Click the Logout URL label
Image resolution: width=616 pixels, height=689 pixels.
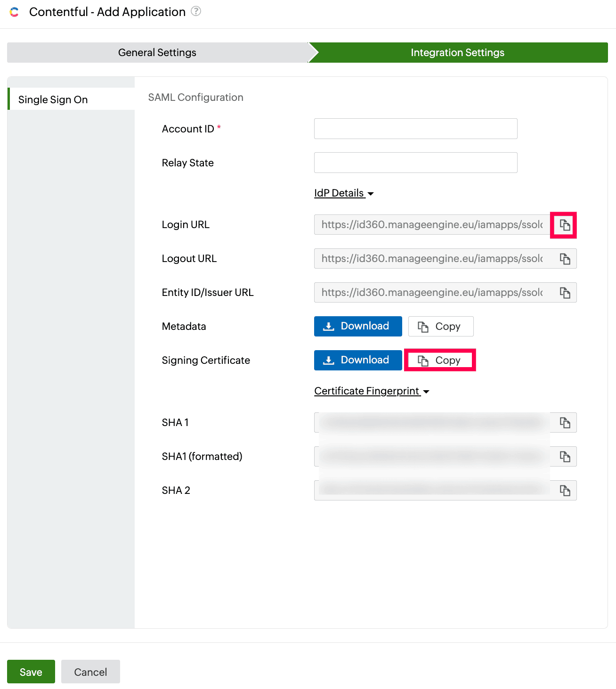189,259
